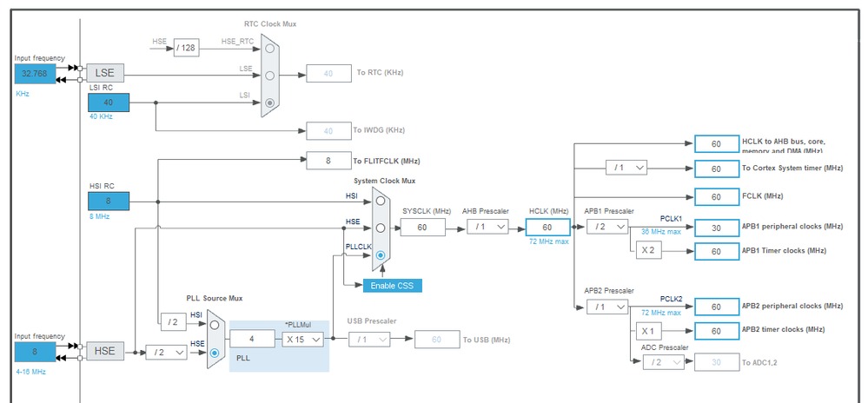Click the To IWDG (KHz) value field
The image size is (868, 403).
pos(328,131)
